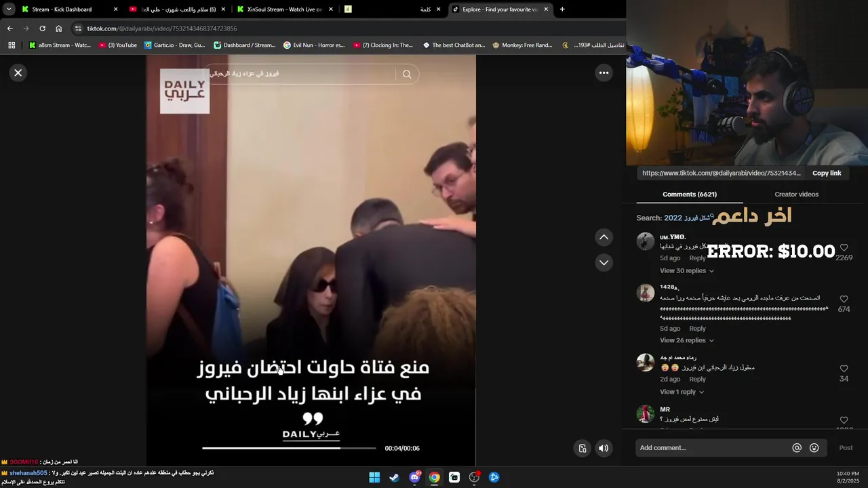Open the a8sm Stream bookmark
The width and height of the screenshot is (868, 488).
coord(60,45)
